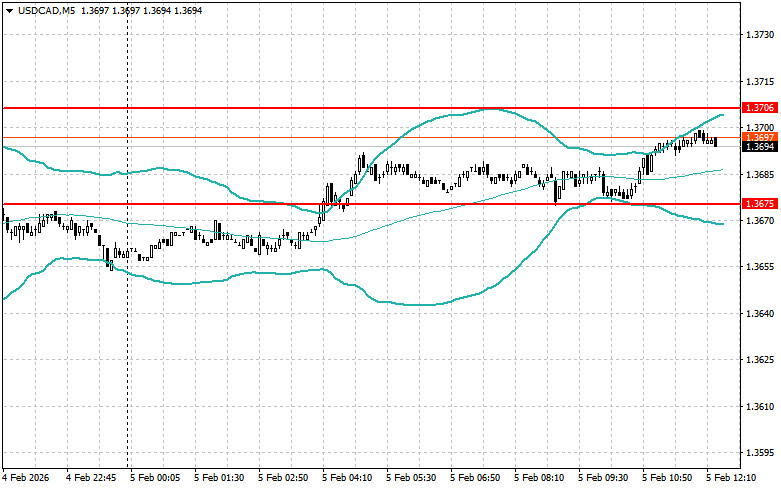Select the upper red horizontal resistance line
The width and height of the screenshot is (781, 489).
pyautogui.click(x=371, y=108)
